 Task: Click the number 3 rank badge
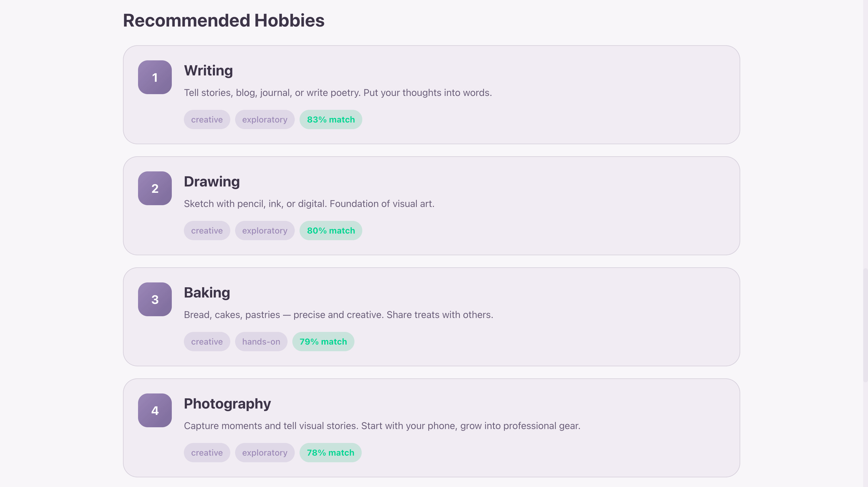click(x=155, y=299)
